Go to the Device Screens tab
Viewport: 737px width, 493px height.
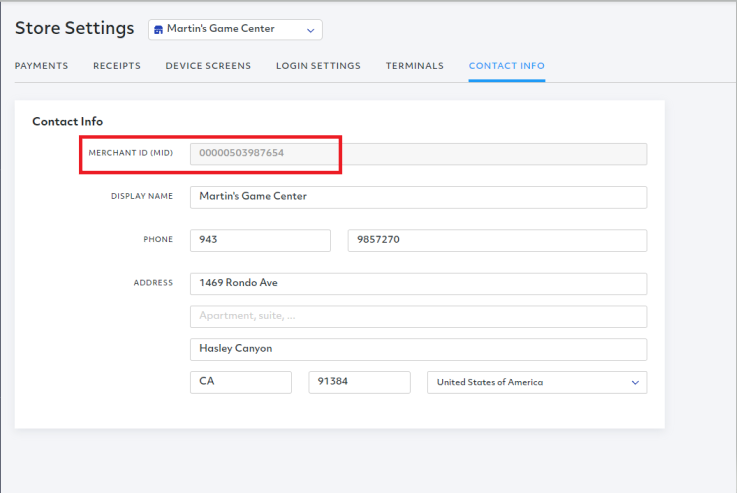click(208, 66)
